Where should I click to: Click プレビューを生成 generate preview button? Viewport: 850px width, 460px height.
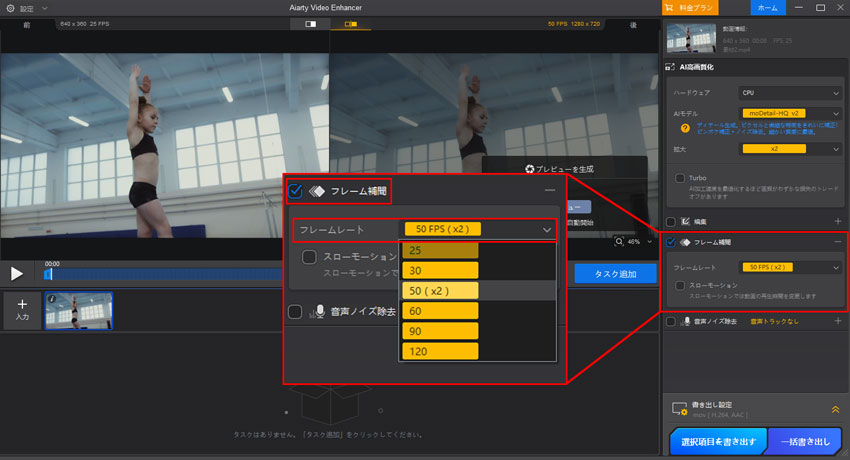coord(559,169)
